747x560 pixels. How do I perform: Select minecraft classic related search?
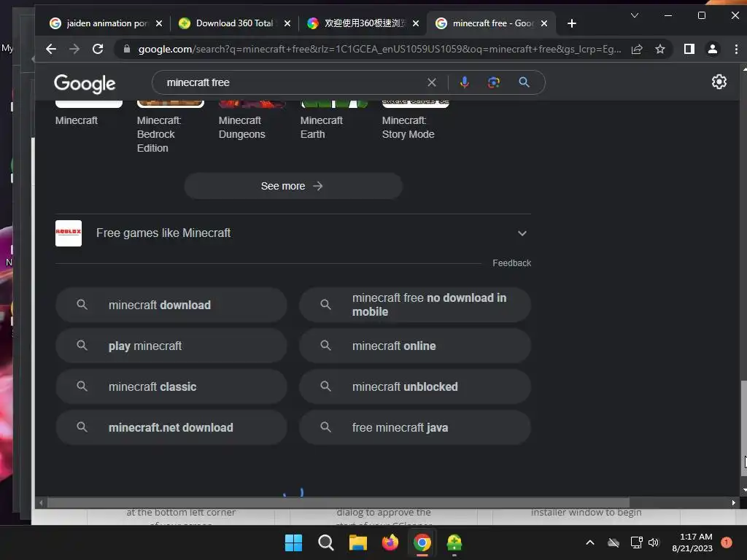point(171,386)
